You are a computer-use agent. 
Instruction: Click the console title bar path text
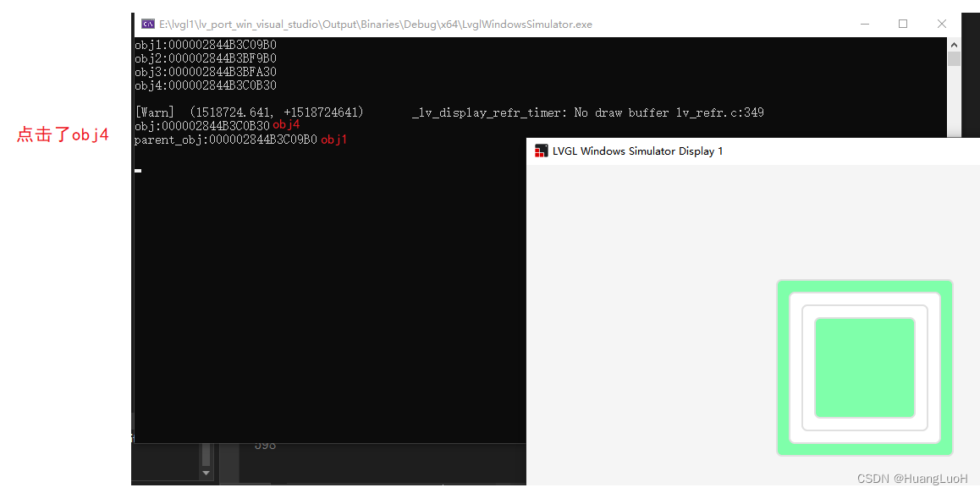tap(372, 24)
